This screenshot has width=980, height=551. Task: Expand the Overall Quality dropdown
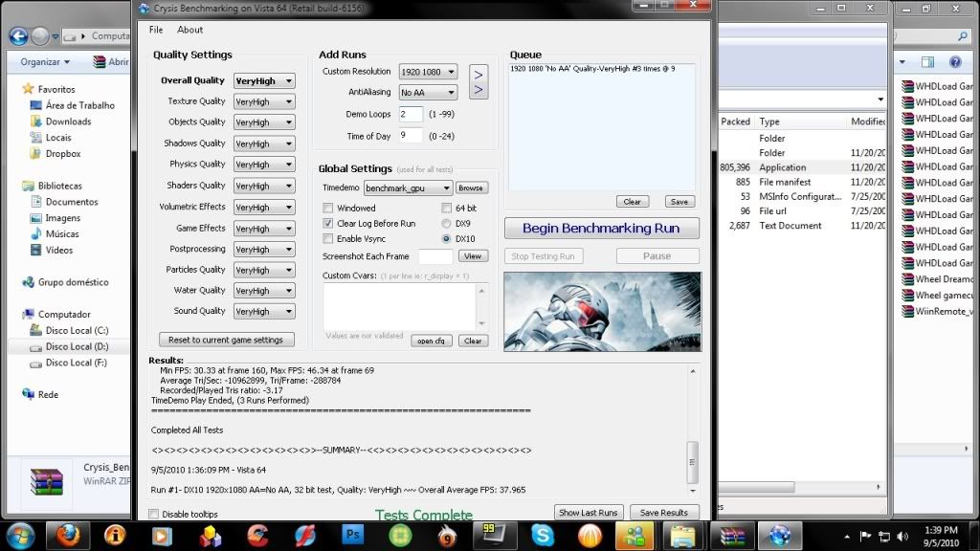(x=264, y=80)
